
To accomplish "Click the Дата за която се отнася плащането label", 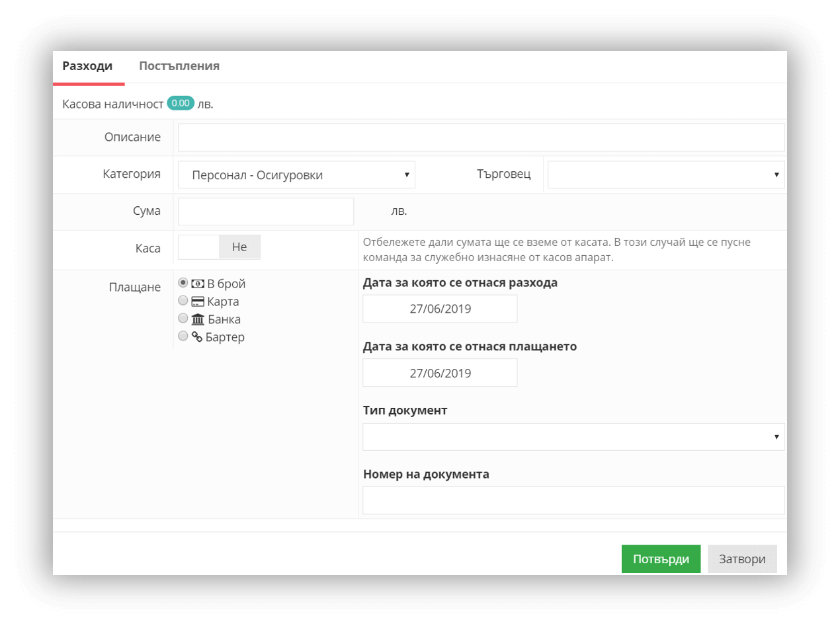I will pos(470,346).
